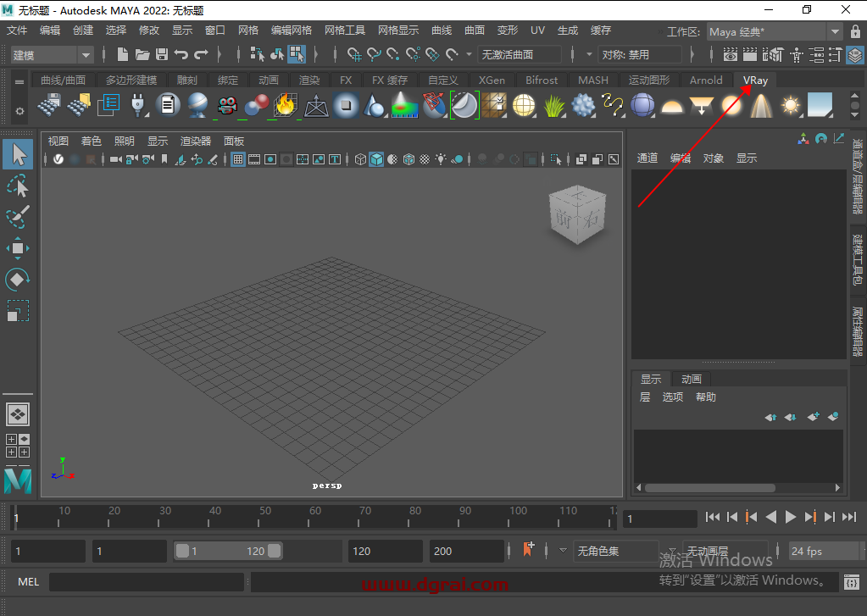Choose the Lasso selection tool
This screenshot has width=867, height=616.
click(18, 186)
